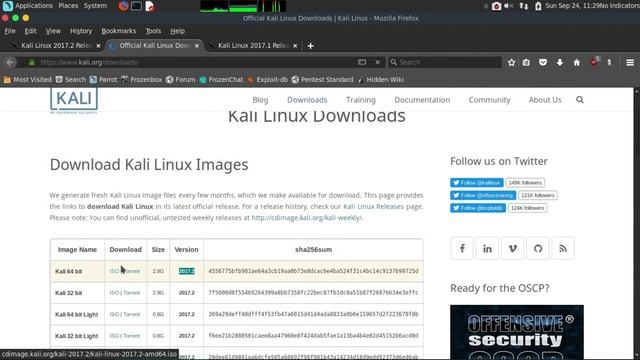Viewport: 640px width, 360px height.
Task: Click the Follow @kalilinux Twitter button
Action: point(476,182)
